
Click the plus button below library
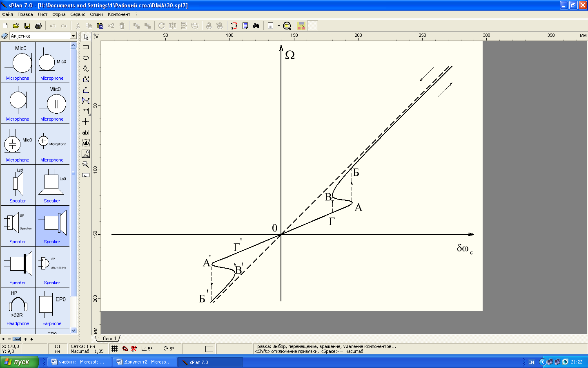point(3,339)
